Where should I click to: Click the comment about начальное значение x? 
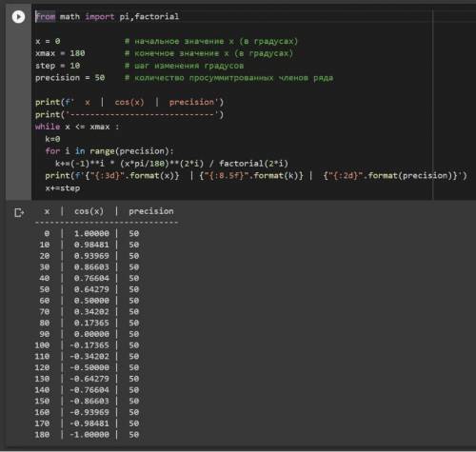click(x=211, y=41)
